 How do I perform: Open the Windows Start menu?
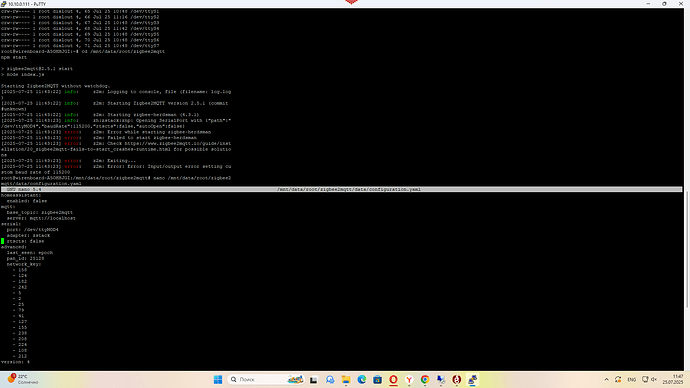(x=218, y=379)
